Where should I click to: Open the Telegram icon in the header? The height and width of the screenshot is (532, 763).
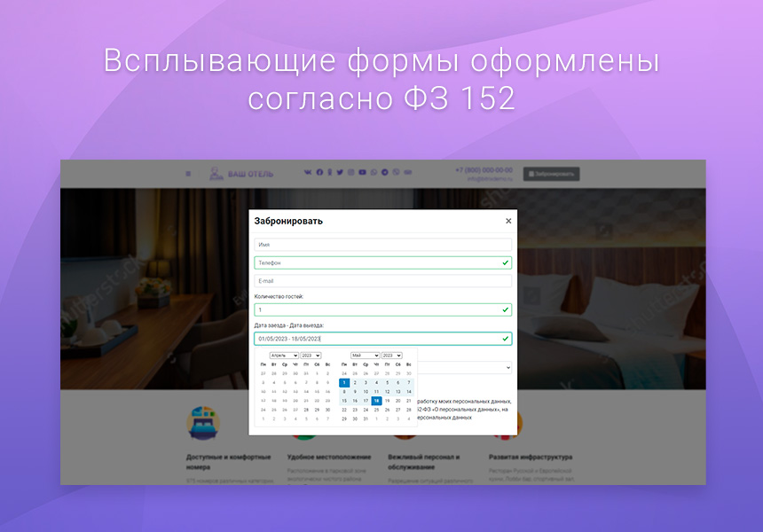[x=384, y=173]
